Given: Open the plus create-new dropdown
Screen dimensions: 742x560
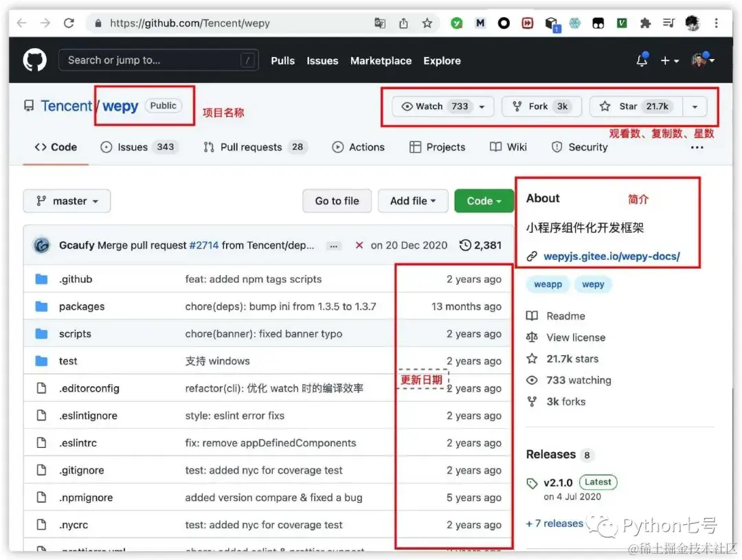Looking at the screenshot, I should point(670,60).
